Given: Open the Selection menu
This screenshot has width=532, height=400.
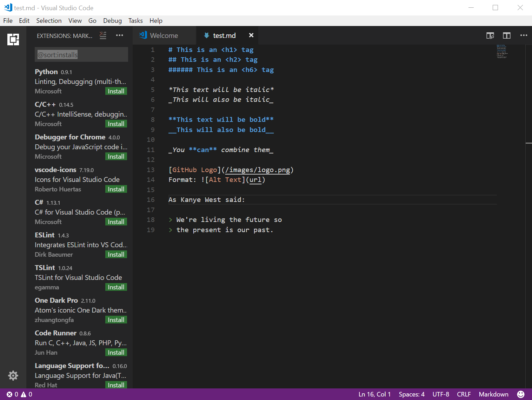Looking at the screenshot, I should coord(49,21).
